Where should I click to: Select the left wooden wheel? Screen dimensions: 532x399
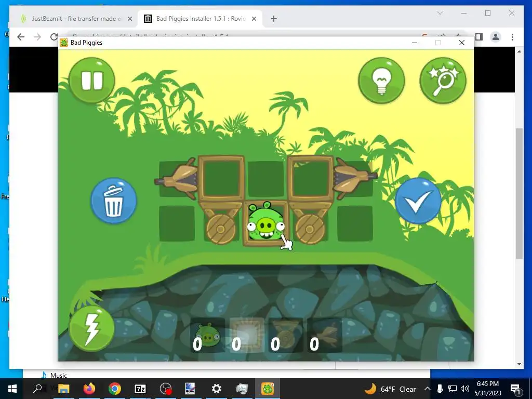[x=220, y=229]
